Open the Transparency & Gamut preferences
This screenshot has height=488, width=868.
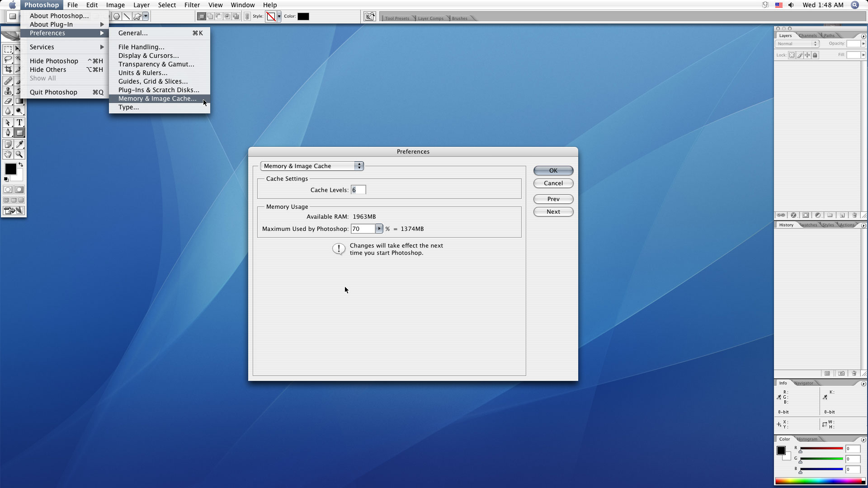click(x=156, y=64)
